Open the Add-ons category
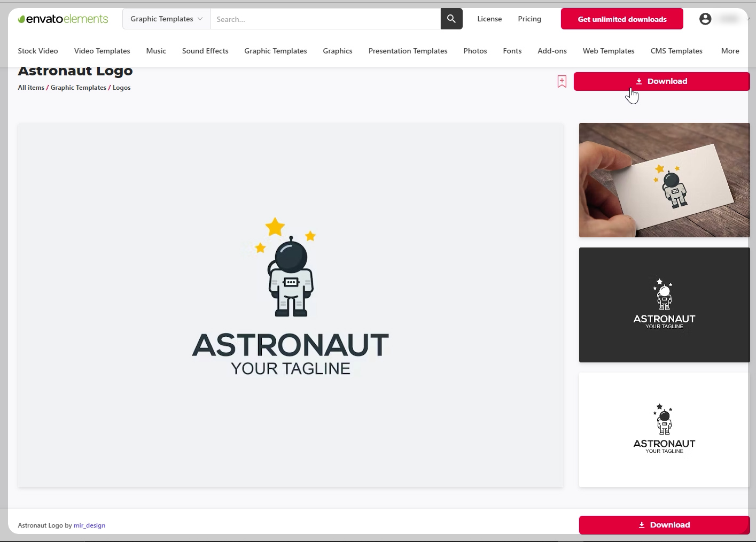 tap(552, 51)
